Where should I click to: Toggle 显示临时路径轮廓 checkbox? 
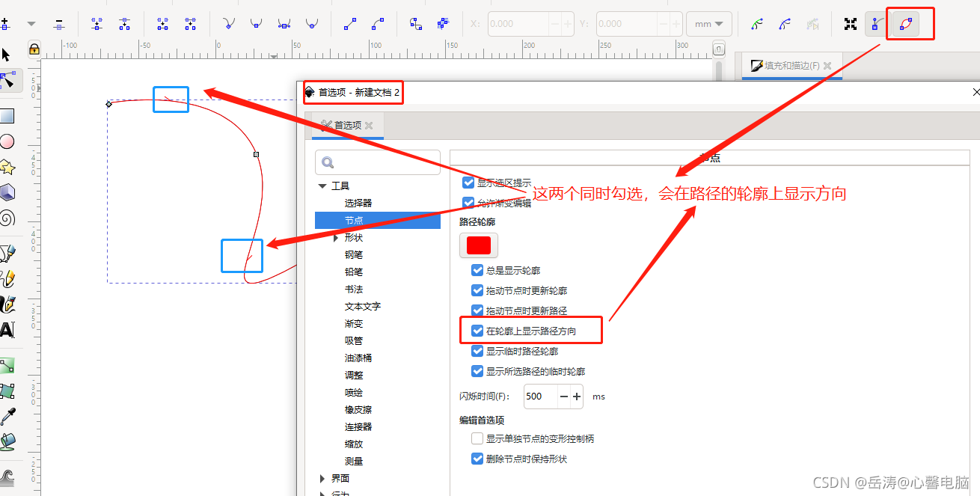point(477,351)
